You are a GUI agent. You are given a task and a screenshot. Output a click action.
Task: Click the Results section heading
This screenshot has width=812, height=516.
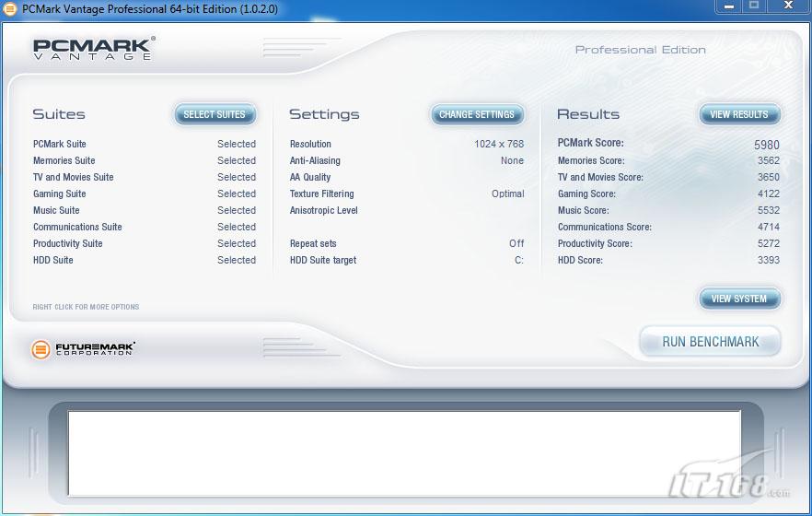tap(588, 114)
